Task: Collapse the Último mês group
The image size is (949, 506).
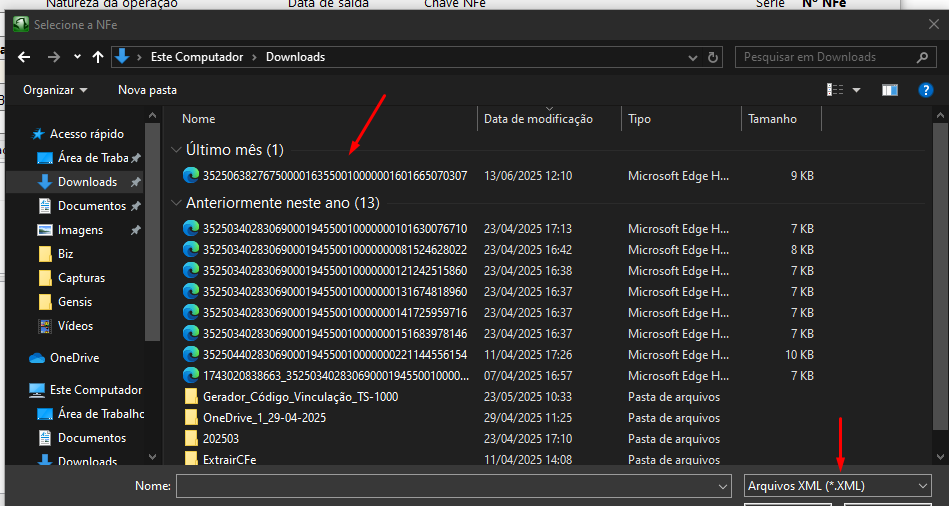Action: pyautogui.click(x=177, y=150)
